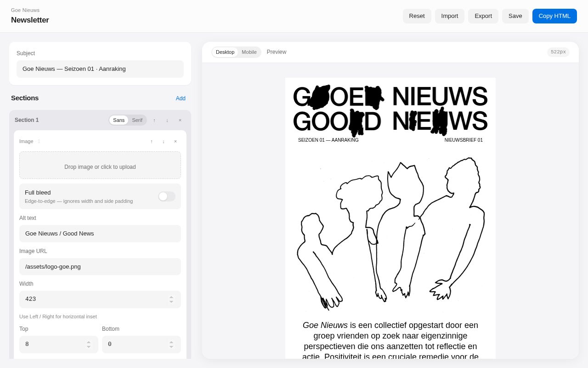Open the Import dialog
The width and height of the screenshot is (588, 368).
pyautogui.click(x=450, y=16)
